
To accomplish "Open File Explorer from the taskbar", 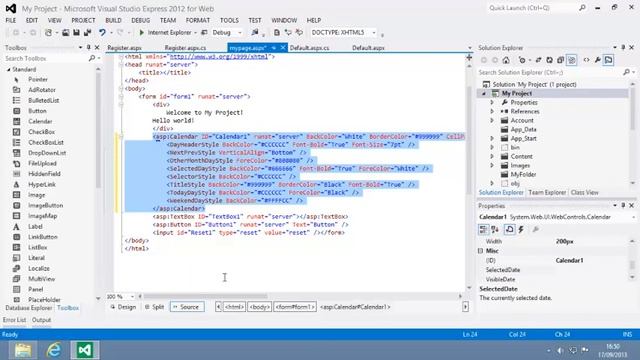I will tap(23, 350).
